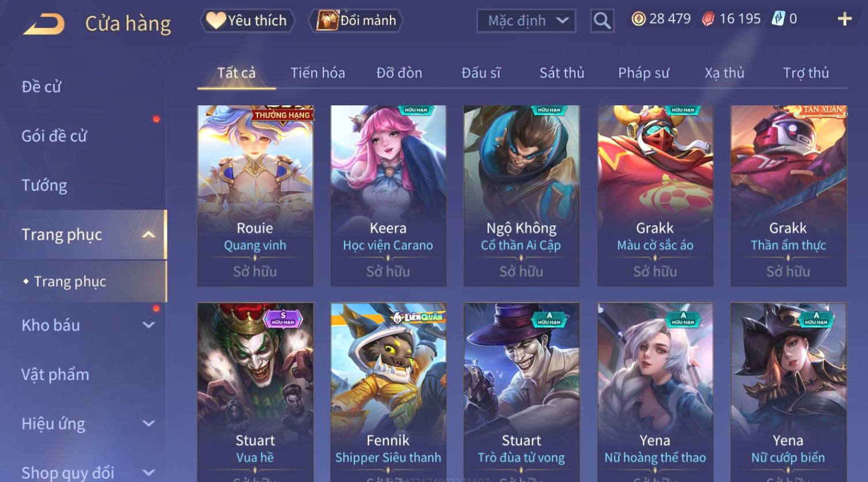Tap the golden back arrow icon
Screen dimensions: 868x482
[x=44, y=24]
